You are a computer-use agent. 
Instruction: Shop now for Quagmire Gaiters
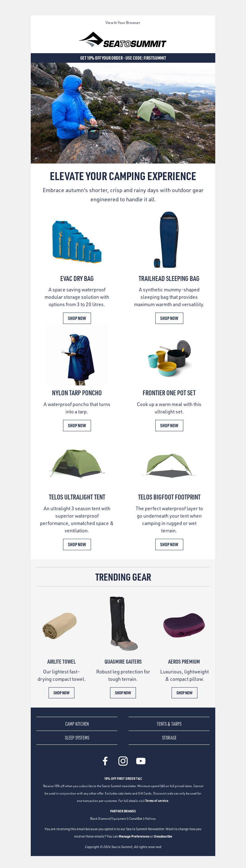click(x=123, y=692)
